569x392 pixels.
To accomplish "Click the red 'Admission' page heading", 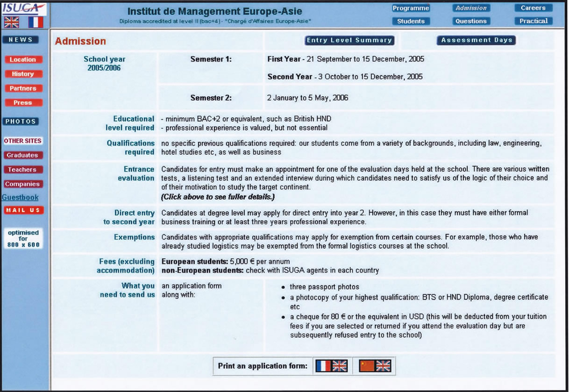I will (80, 41).
